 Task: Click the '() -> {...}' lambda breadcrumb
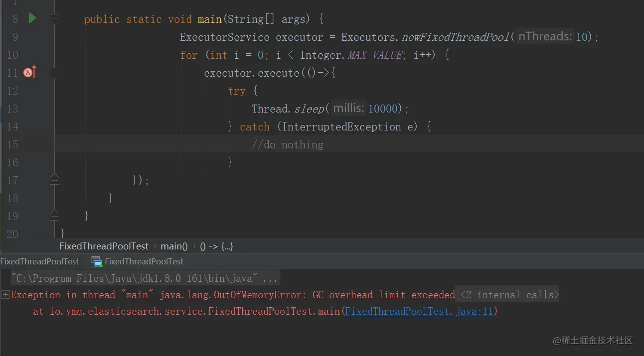coord(216,246)
